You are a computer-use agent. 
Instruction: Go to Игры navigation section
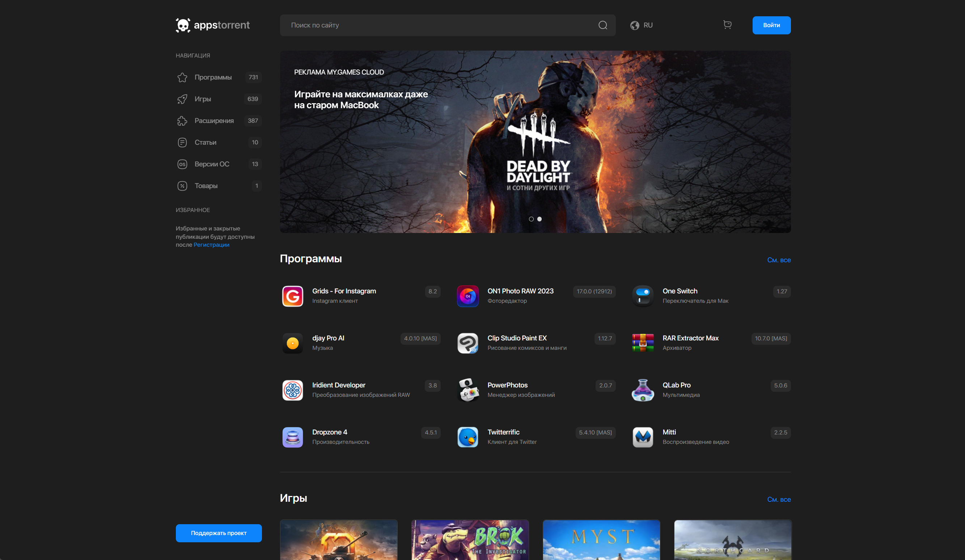[203, 99]
